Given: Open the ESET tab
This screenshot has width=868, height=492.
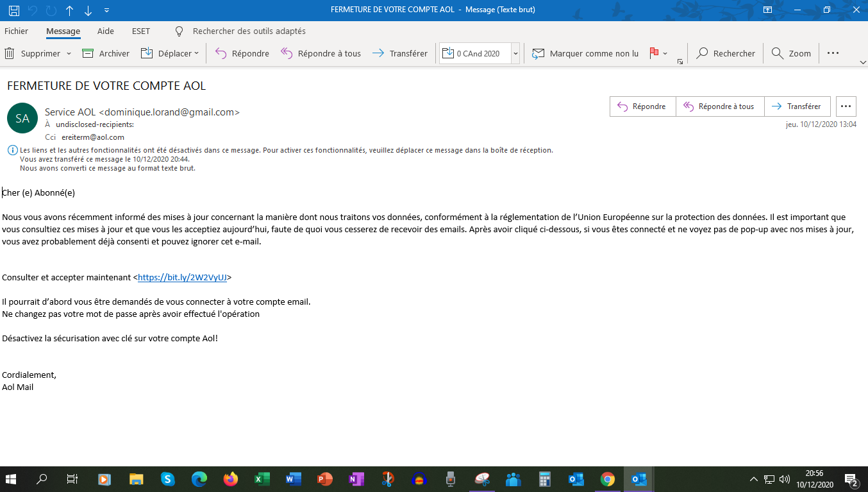Looking at the screenshot, I should pyautogui.click(x=141, y=31).
